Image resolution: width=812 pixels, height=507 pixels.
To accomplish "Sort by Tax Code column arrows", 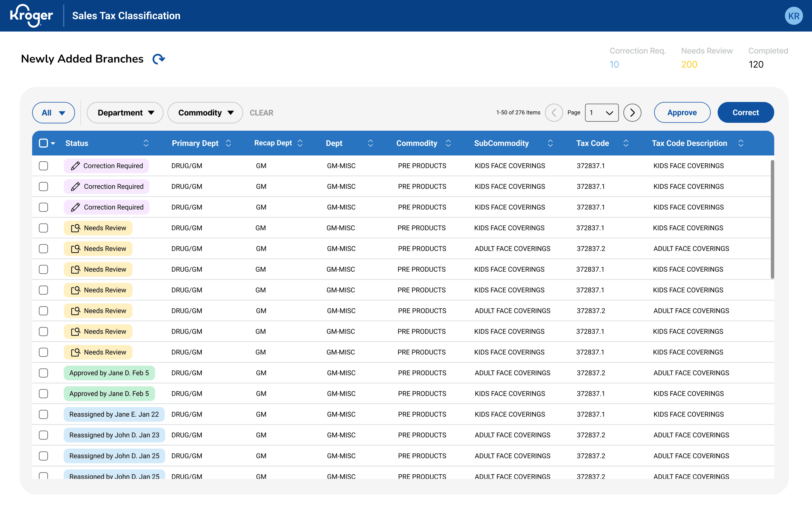I will (x=626, y=143).
